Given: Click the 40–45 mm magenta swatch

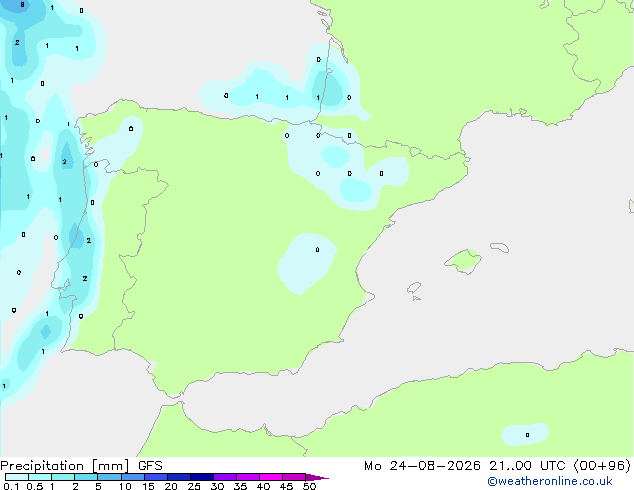Looking at the screenshot, I should (271, 477).
